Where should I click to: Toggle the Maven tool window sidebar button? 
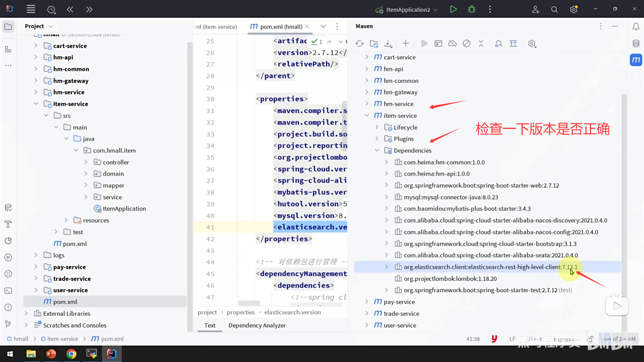636,60
